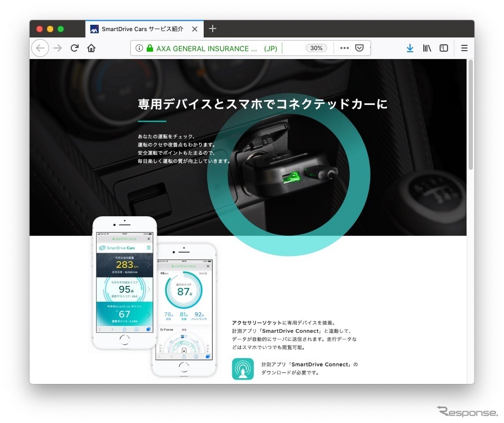Click text ダウンロードが必要です。
The image size is (504, 423).
pyautogui.click(x=290, y=372)
